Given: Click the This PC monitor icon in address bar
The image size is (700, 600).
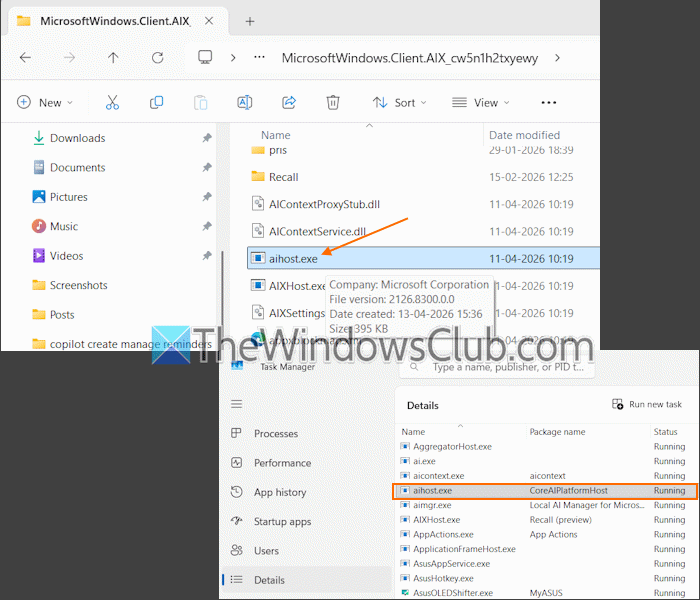Looking at the screenshot, I should 205,57.
